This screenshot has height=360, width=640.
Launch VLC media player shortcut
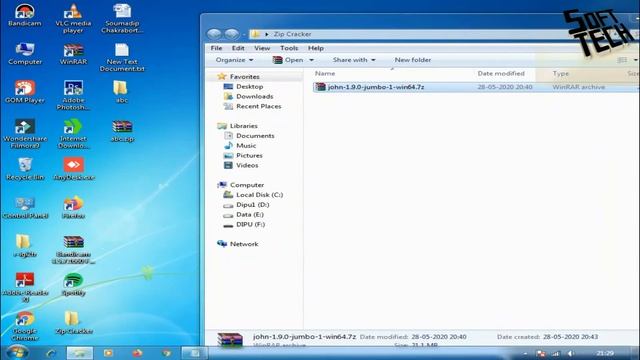[73, 18]
